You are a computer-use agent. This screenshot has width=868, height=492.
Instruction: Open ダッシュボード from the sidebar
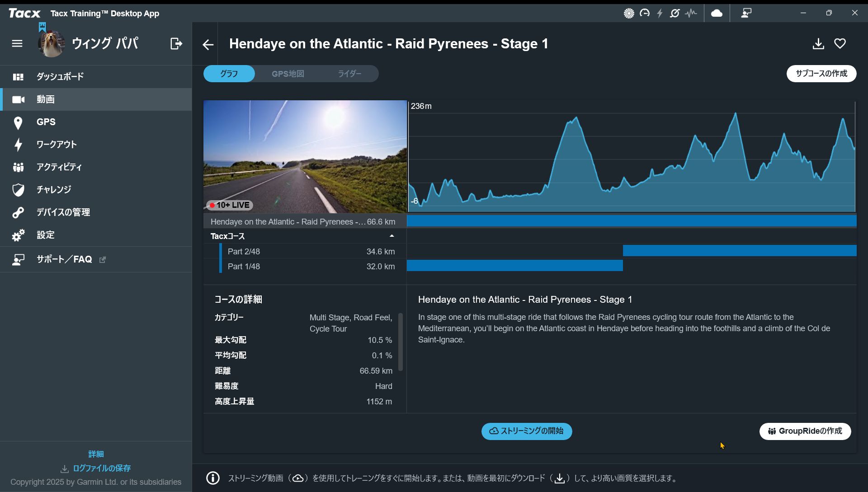pyautogui.click(x=96, y=77)
